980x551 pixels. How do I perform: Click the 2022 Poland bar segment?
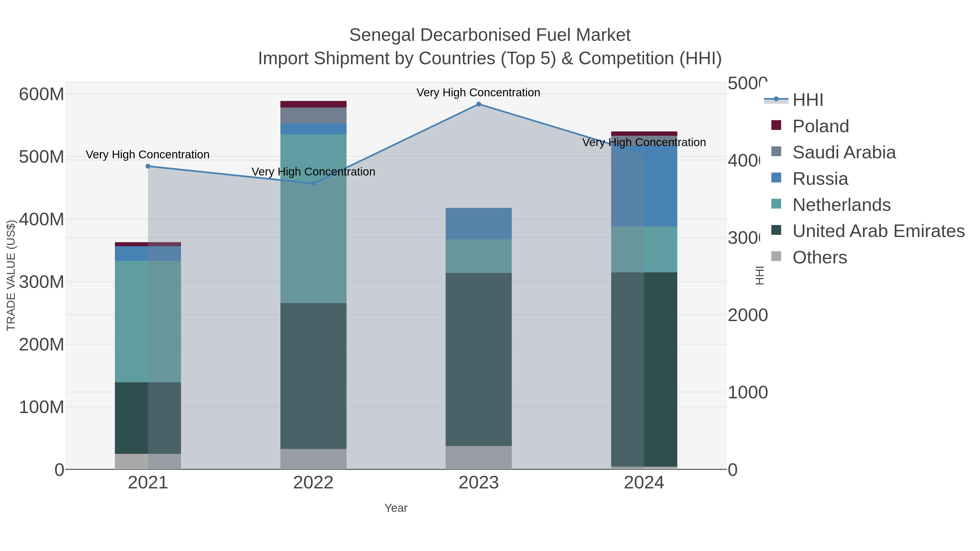pos(314,104)
